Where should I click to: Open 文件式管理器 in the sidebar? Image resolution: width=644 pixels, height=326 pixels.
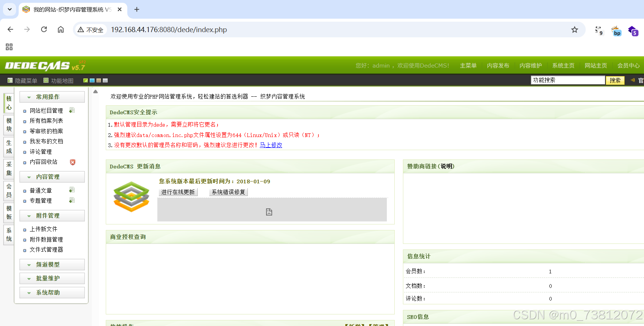coord(46,249)
